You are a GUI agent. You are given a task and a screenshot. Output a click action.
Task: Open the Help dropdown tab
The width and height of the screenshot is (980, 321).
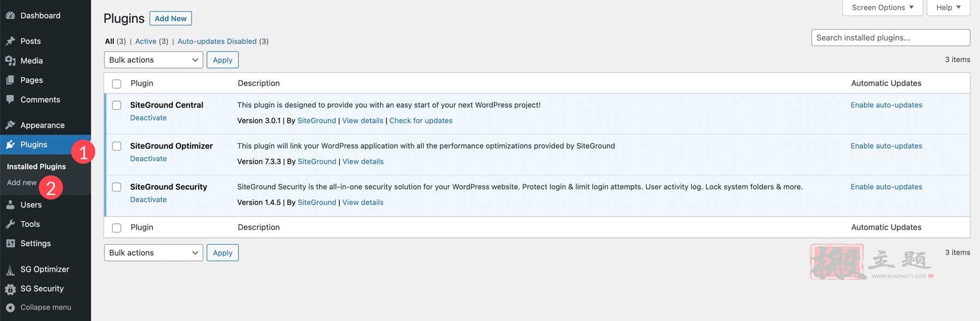tap(948, 8)
